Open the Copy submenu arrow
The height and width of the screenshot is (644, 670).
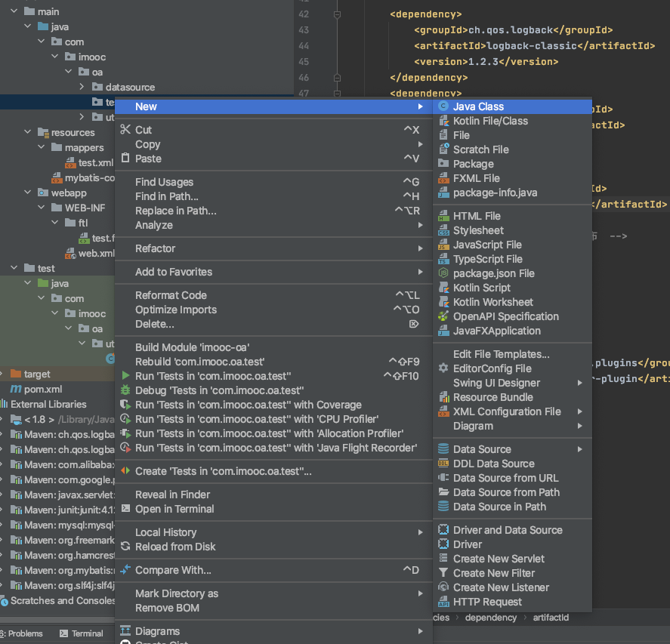pyautogui.click(x=421, y=144)
